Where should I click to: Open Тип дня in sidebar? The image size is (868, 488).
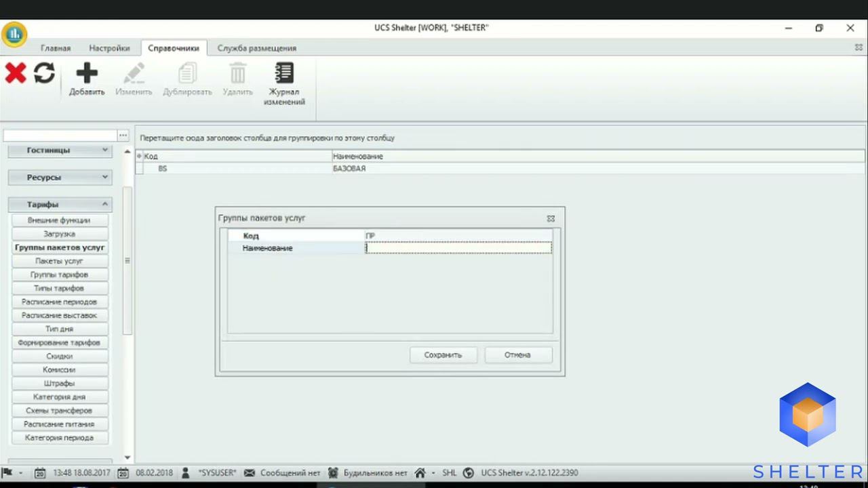(x=59, y=329)
